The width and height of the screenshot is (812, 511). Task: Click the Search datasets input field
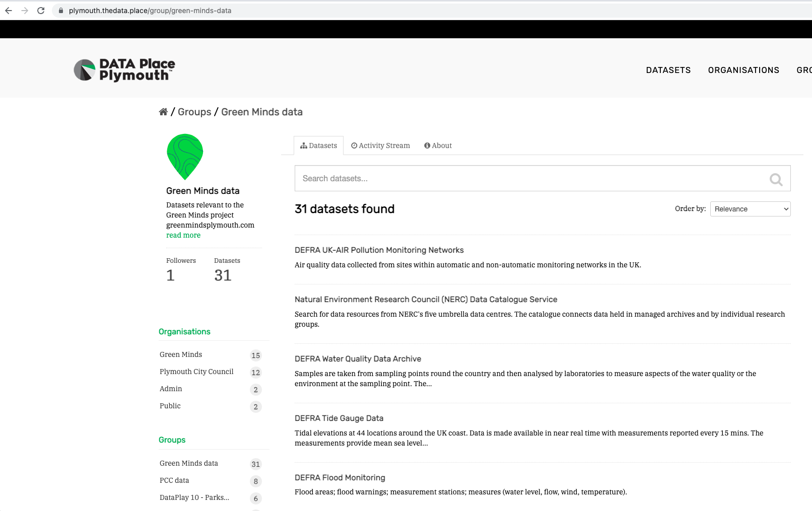pyautogui.click(x=543, y=178)
